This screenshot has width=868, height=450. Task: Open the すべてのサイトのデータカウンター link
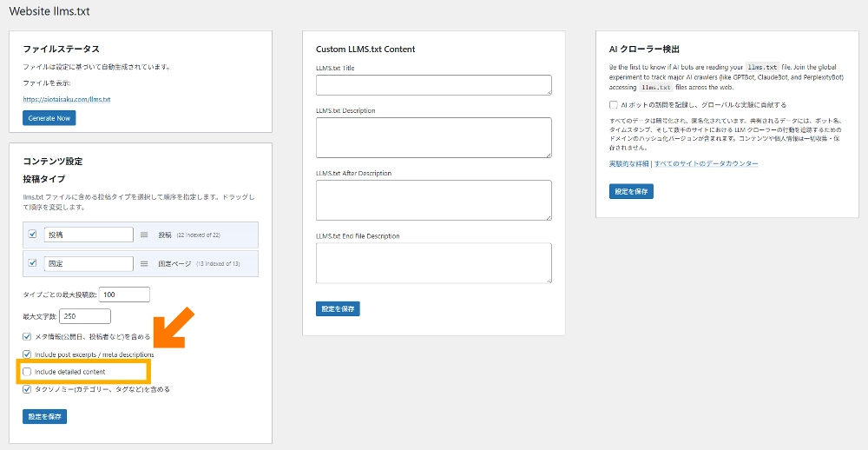(706, 163)
